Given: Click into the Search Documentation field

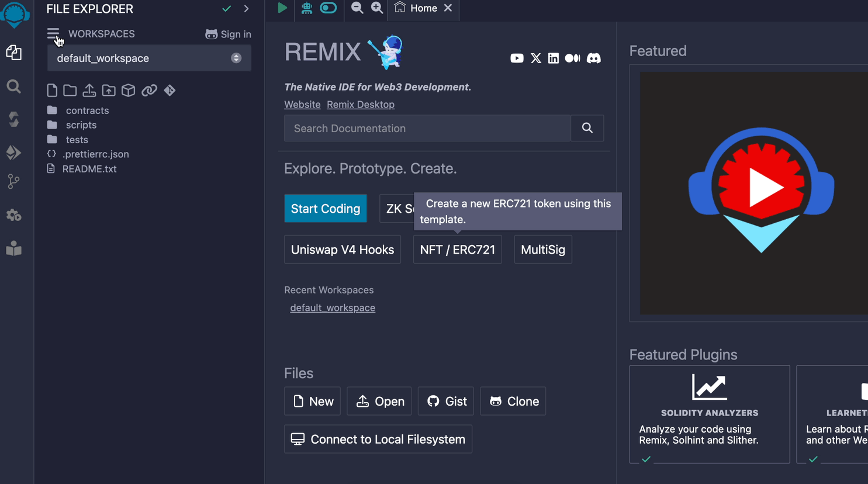Looking at the screenshot, I should click(427, 129).
